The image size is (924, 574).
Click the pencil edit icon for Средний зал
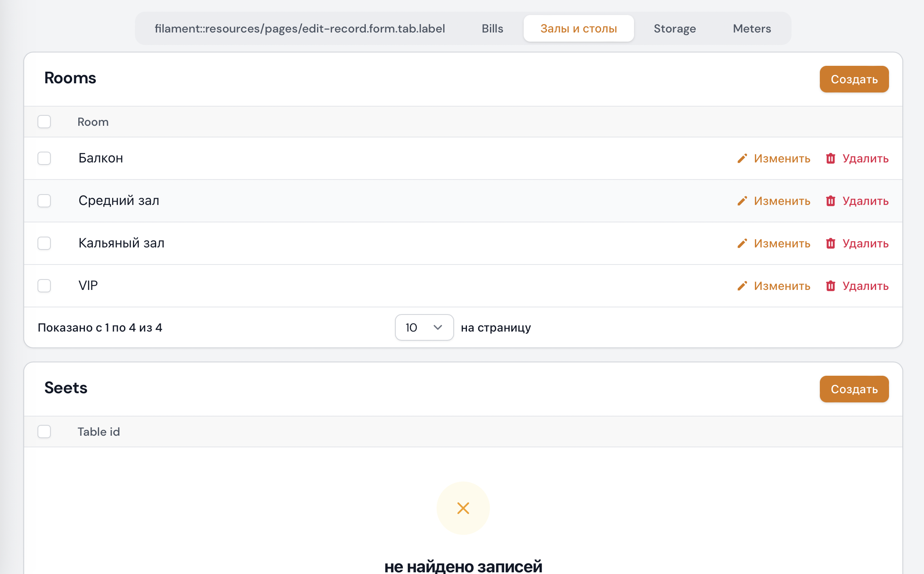coord(742,201)
